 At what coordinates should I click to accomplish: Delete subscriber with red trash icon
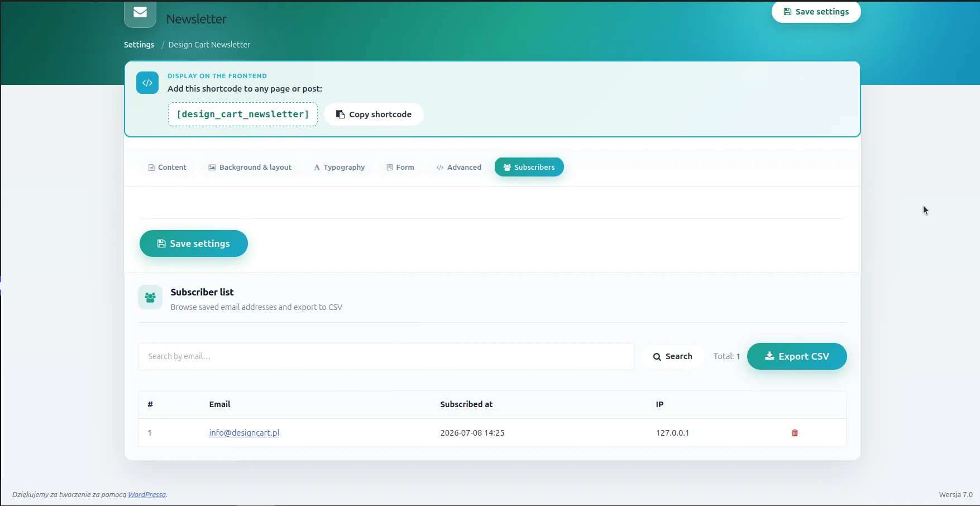coord(795,433)
